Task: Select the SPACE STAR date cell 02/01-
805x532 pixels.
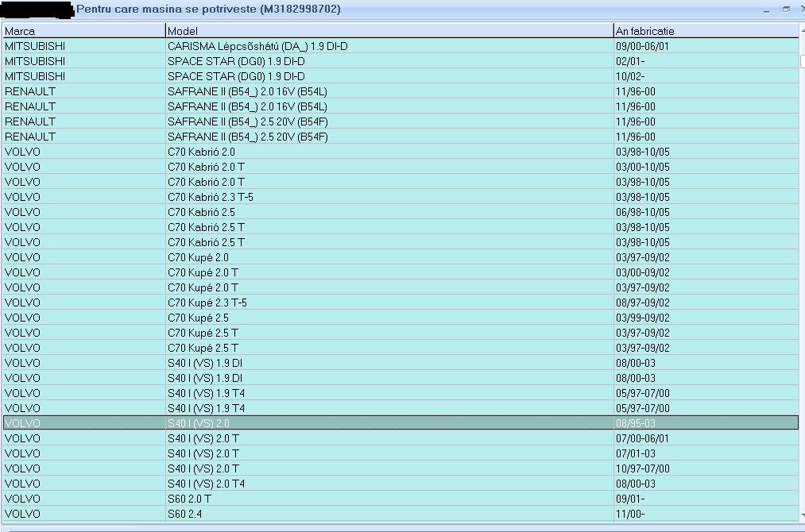Action: pyautogui.click(x=706, y=62)
